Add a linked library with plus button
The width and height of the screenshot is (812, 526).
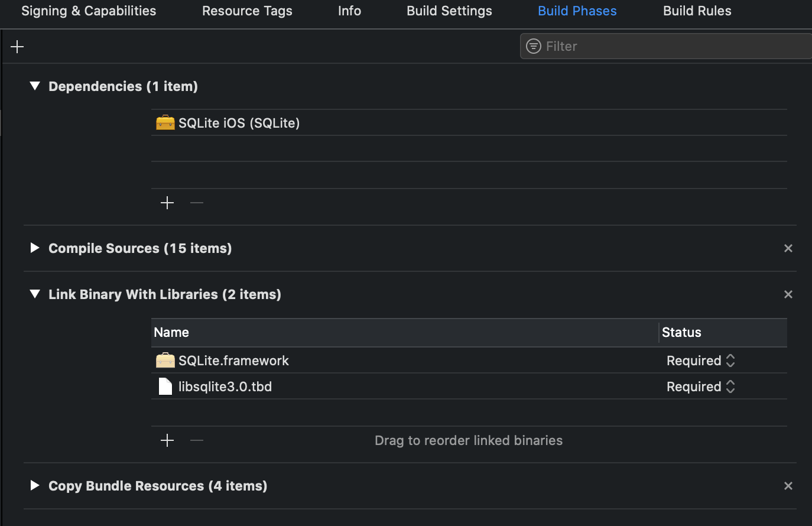point(167,440)
